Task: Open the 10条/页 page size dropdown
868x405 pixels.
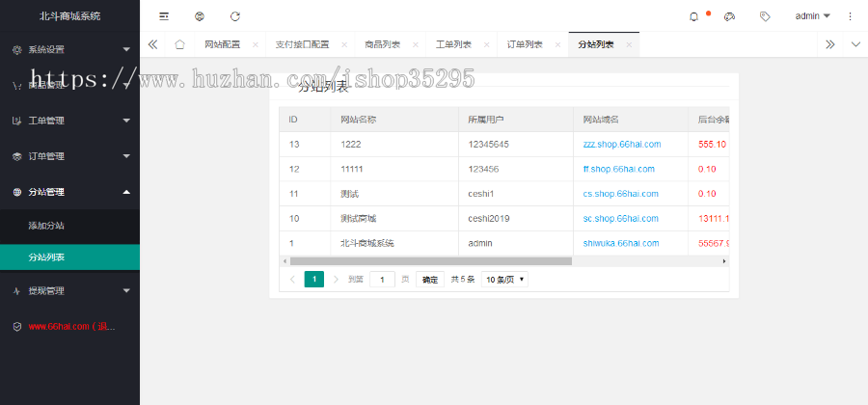Action: 504,279
